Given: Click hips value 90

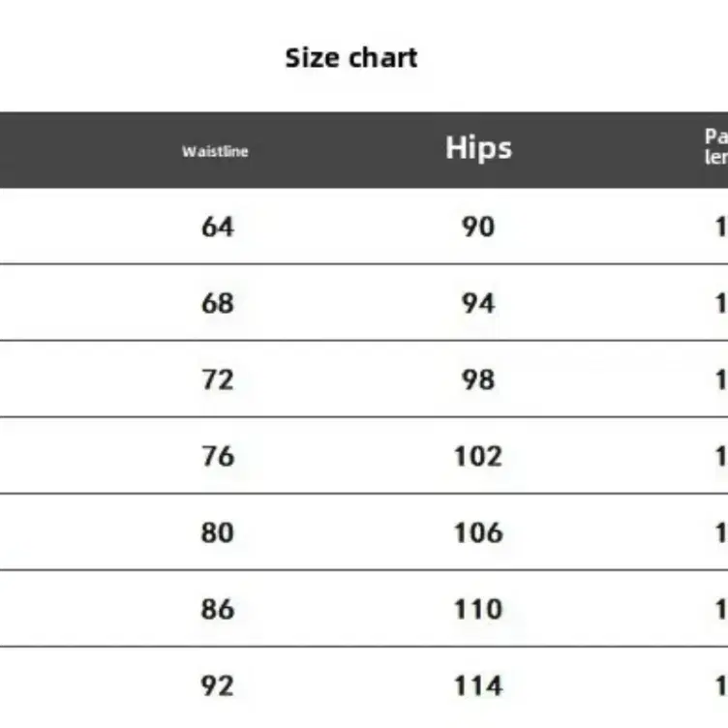Looking at the screenshot, I should [x=478, y=227].
